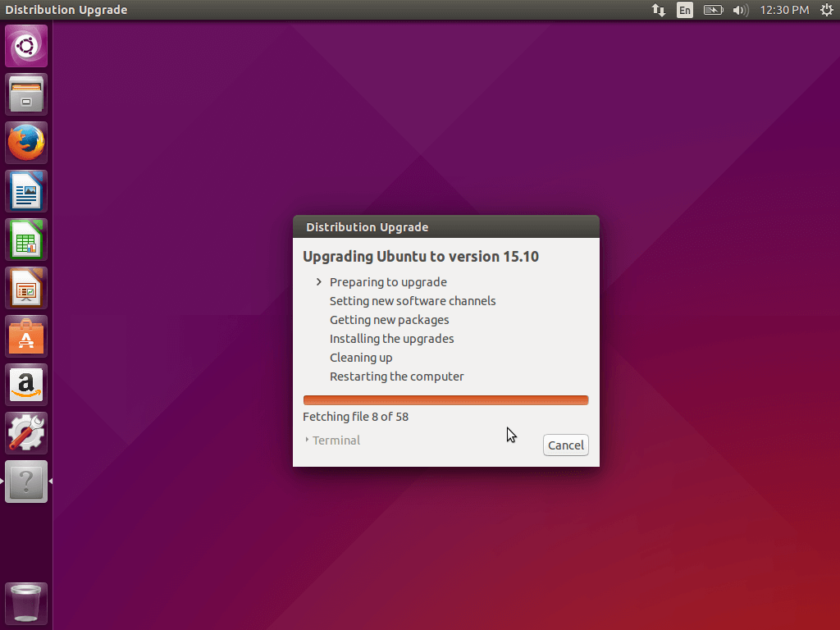Select Restarting the computer step
840x630 pixels.
[396, 377]
